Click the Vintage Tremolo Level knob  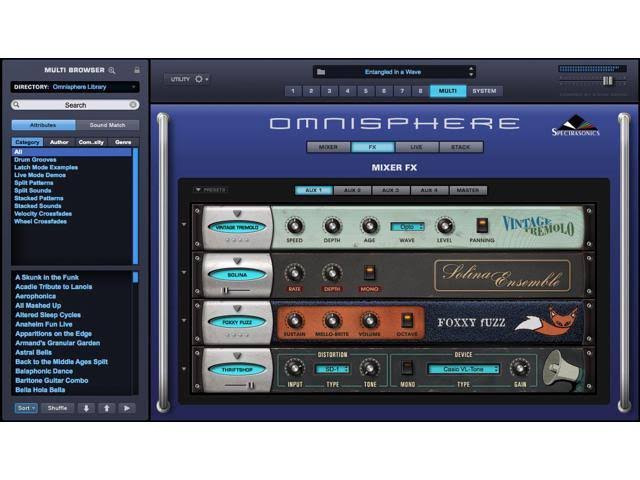click(x=444, y=226)
